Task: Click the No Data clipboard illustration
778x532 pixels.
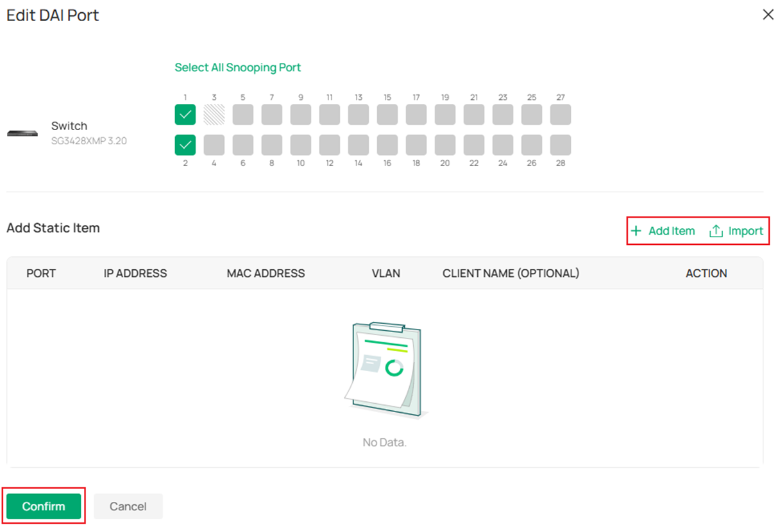Action: [x=384, y=369]
